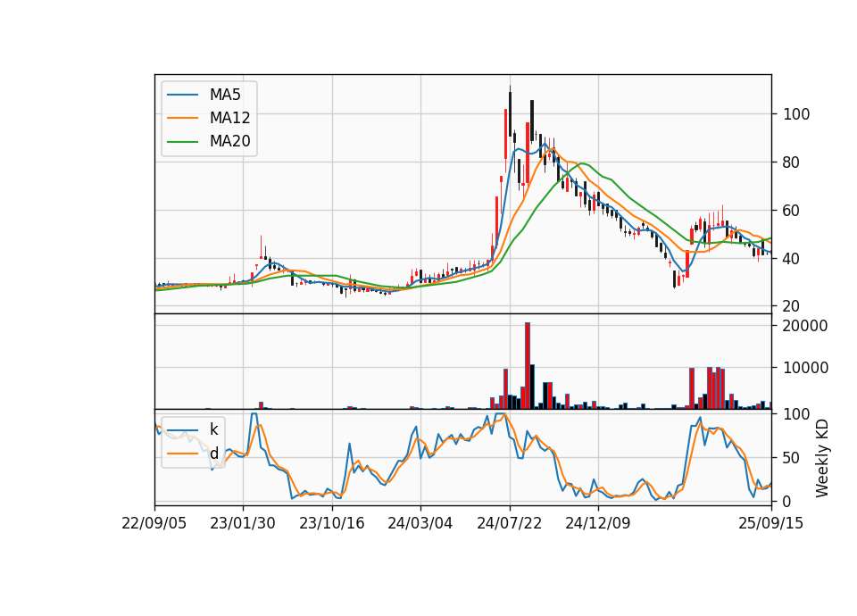Viewport: 857px width, 616px height.
Task: Click the KD axis label 50
Action: (x=792, y=457)
